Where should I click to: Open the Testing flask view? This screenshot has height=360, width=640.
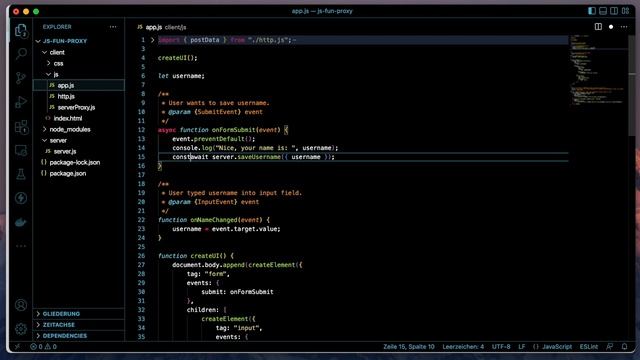[x=21, y=174]
